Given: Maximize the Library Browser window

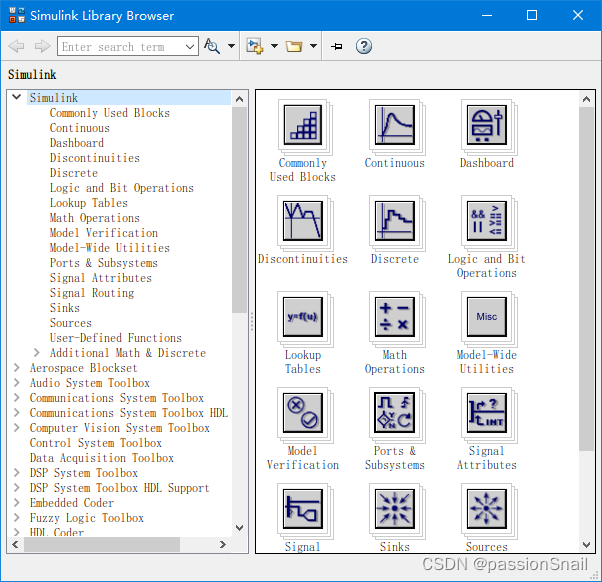Looking at the screenshot, I should click(532, 15).
